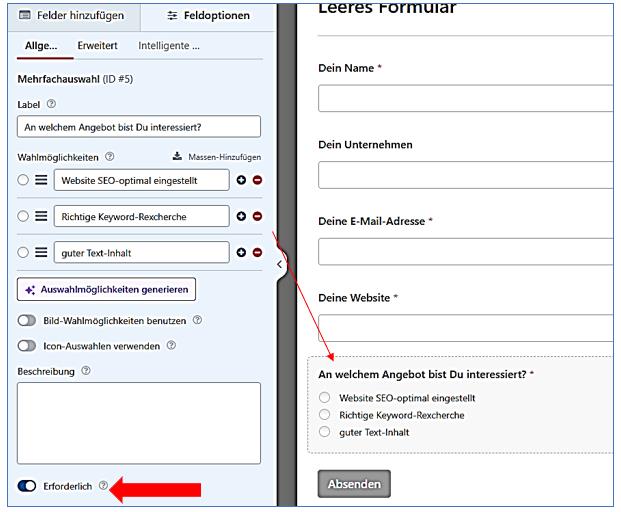Turn on 'Icon-Auswahlen verwenden' switch
Screen dimensions: 621x512
tap(27, 346)
